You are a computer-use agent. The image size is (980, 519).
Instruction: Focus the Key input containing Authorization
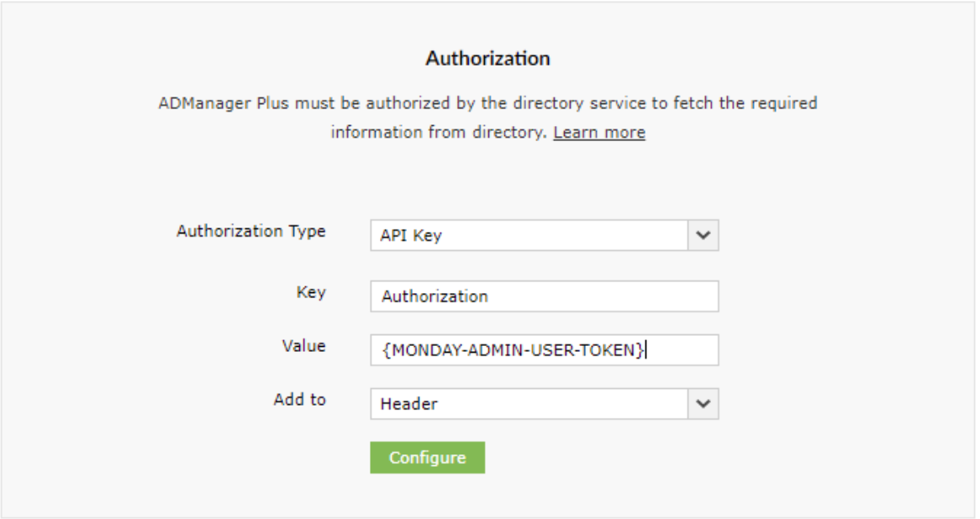(544, 296)
